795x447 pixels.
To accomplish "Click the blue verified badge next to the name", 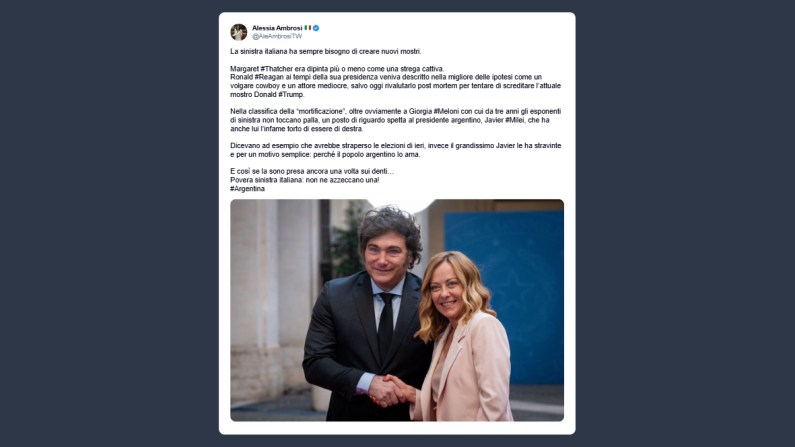I will click(316, 28).
